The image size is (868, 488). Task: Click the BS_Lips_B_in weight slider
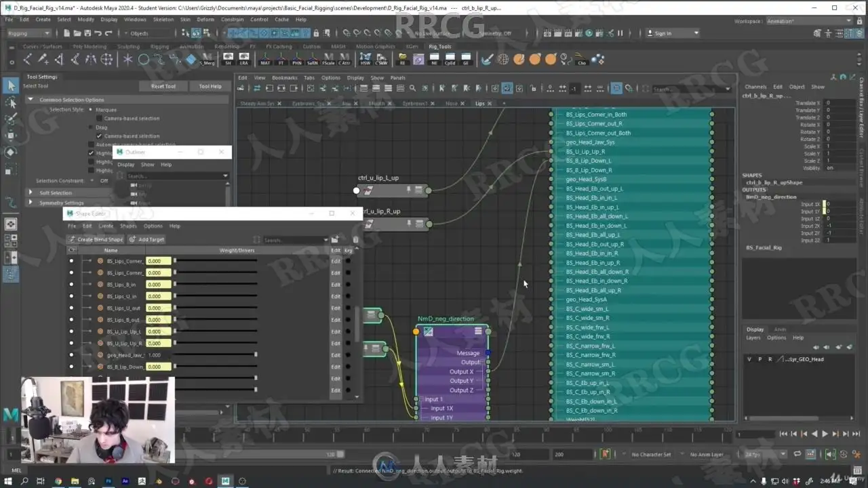216,285
